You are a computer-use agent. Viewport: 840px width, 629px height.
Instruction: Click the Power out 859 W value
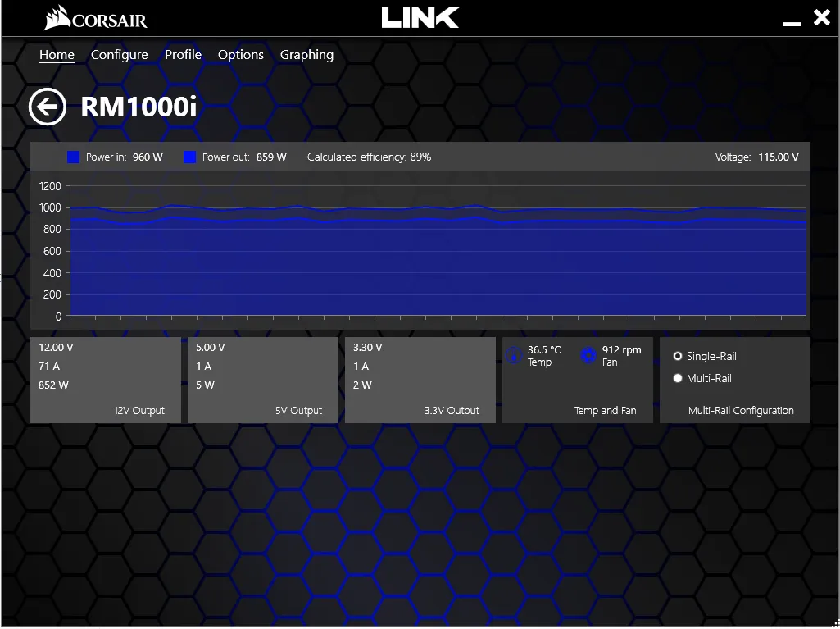pyautogui.click(x=271, y=157)
